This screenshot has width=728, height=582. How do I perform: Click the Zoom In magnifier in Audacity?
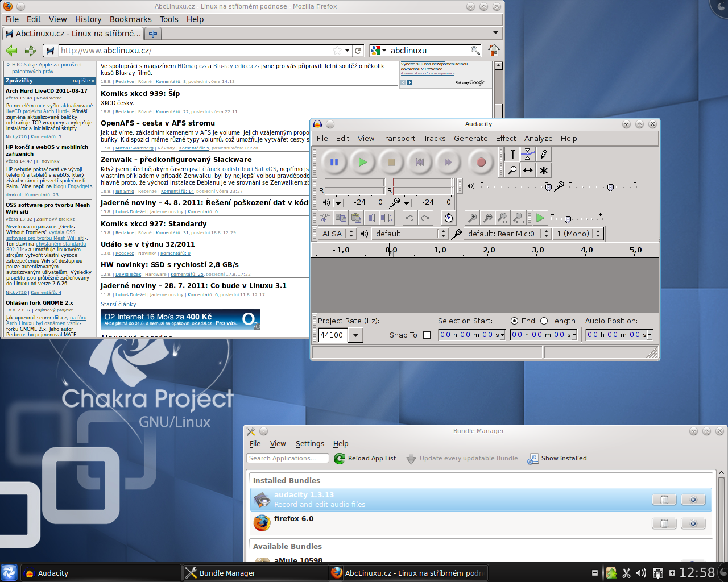(x=472, y=218)
